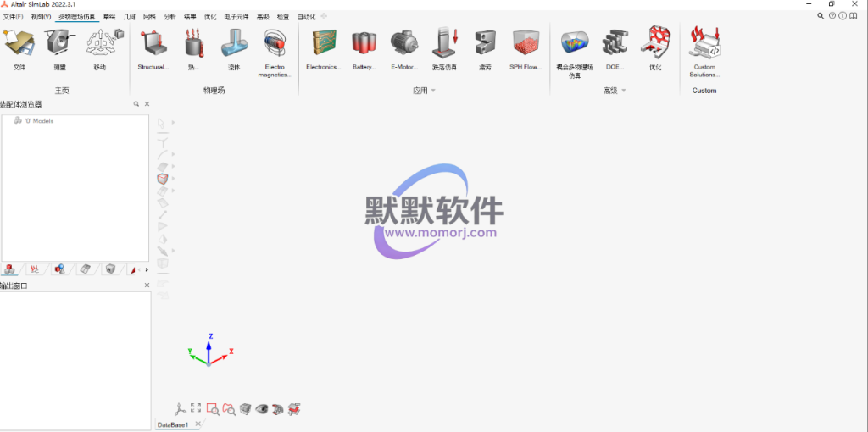Switch to the DataBase1 tab
This screenshot has width=868, height=432.
(x=172, y=424)
